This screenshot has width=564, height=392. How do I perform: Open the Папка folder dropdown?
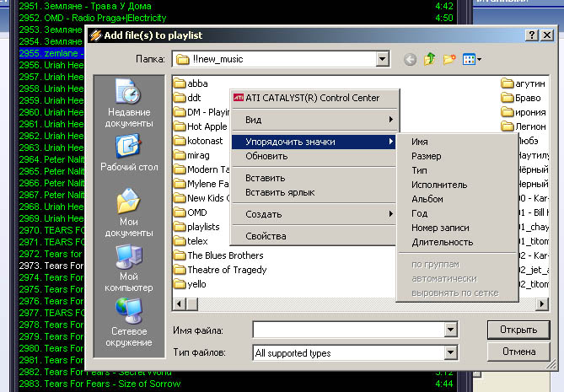pyautogui.click(x=383, y=59)
